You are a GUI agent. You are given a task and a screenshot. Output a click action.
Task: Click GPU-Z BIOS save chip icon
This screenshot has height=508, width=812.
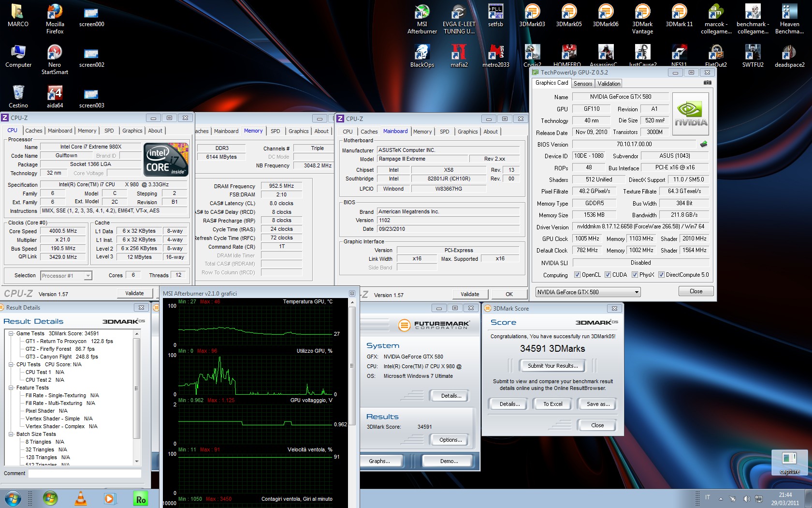[x=704, y=144]
